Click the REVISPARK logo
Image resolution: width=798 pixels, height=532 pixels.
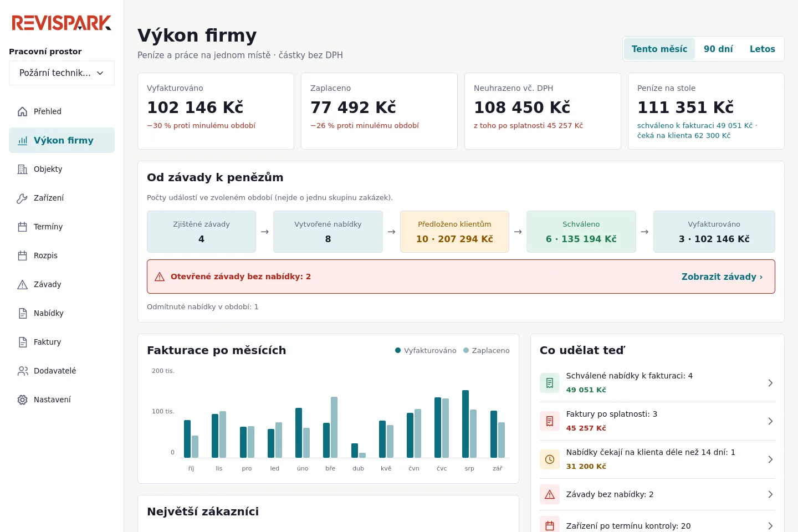[62, 23]
